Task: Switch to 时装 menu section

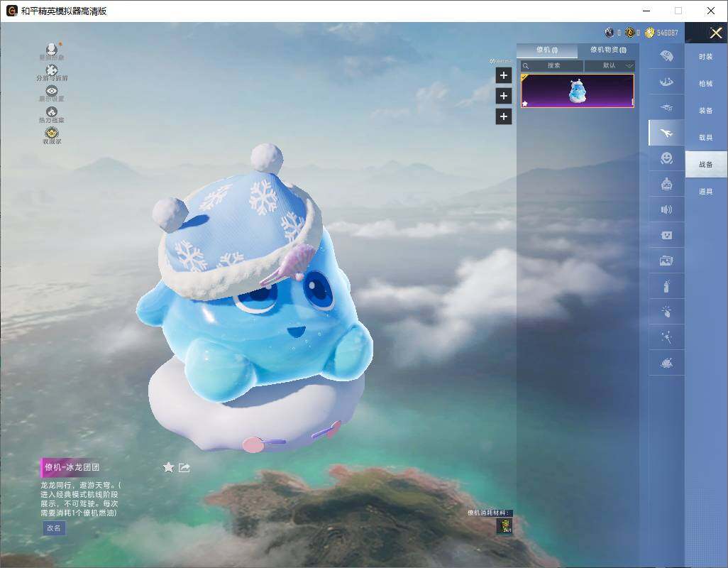Action: [706, 57]
